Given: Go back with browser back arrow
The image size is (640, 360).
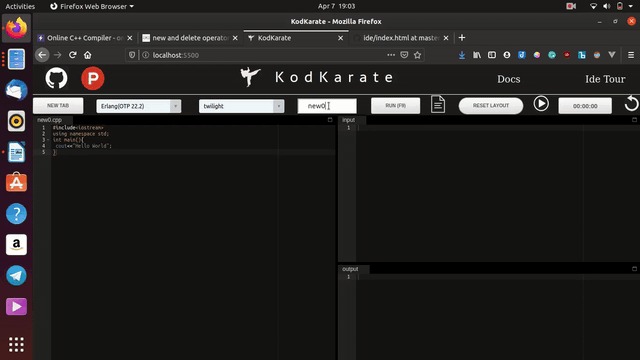Looking at the screenshot, I should 42,55.
